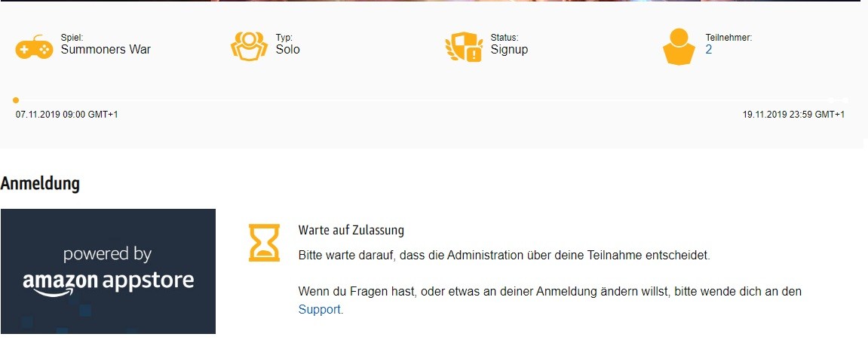Viewport: 868px width, 340px height.
Task: Click the game controller icon
Action: point(35,48)
